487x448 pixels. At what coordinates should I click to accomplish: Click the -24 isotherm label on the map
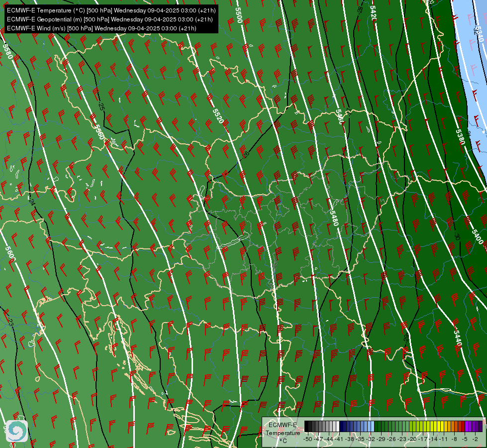click(31, 202)
